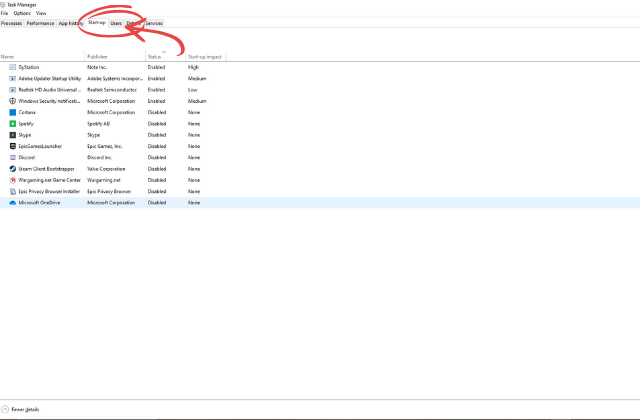Open the View menu
The image size is (640, 420).
(41, 13)
